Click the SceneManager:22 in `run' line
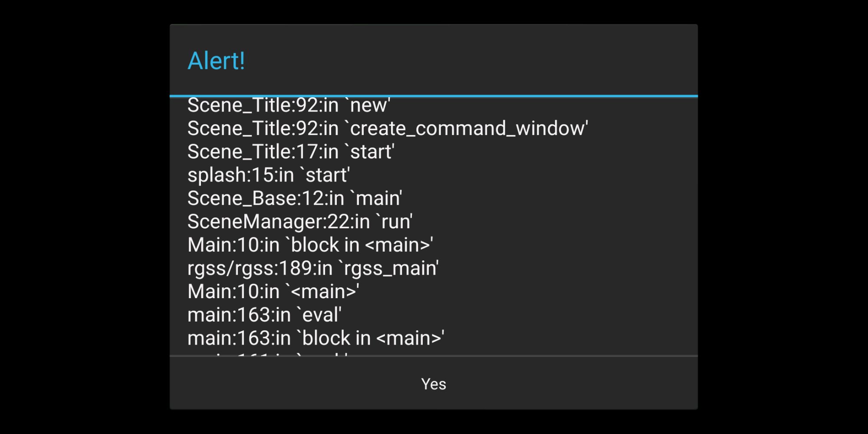This screenshot has height=434, width=868. click(x=300, y=222)
